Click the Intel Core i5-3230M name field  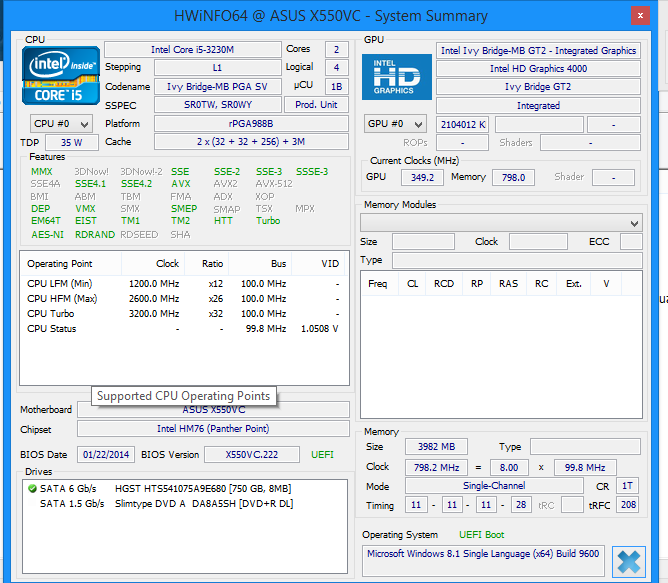(x=193, y=50)
